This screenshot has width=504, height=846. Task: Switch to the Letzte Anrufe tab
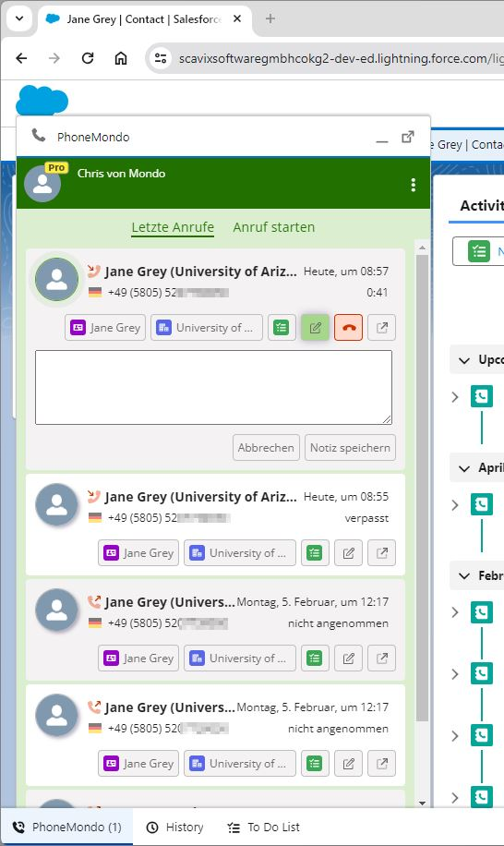coord(173,227)
